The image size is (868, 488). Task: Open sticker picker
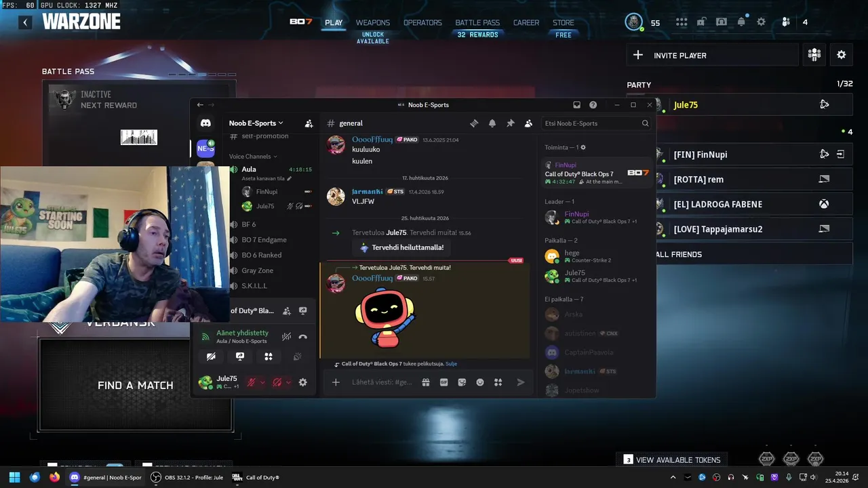pos(462,382)
